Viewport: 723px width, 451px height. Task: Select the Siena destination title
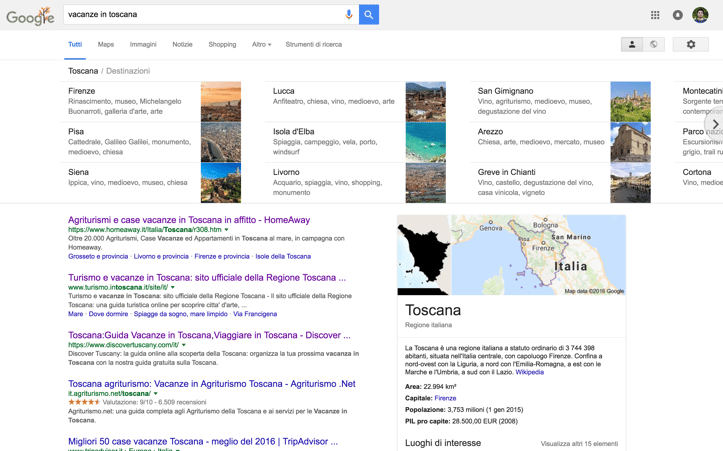click(78, 172)
